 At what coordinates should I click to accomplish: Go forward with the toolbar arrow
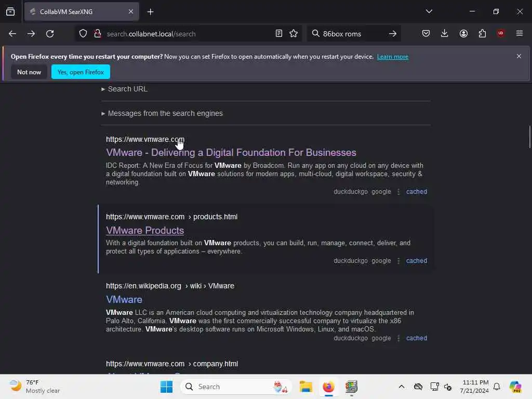coord(31,34)
